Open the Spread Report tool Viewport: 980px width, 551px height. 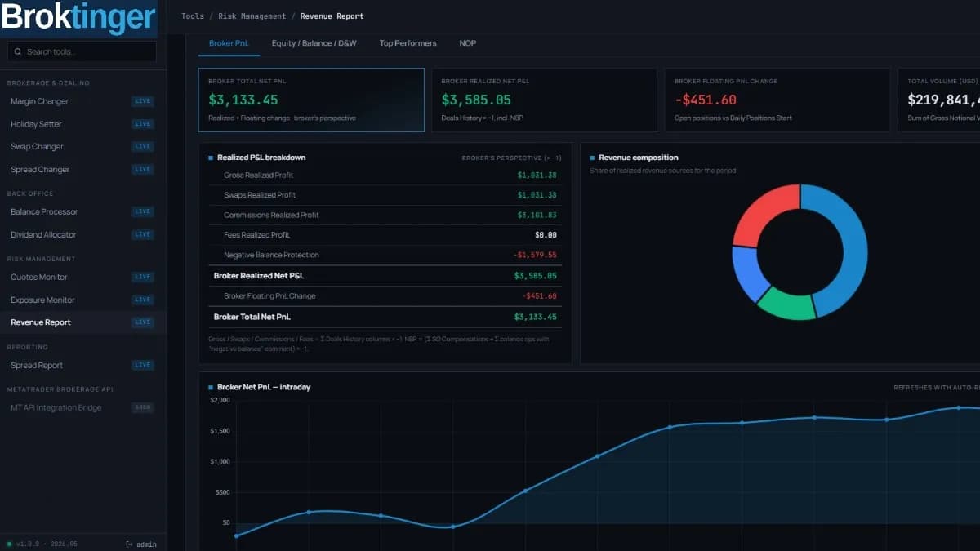[82, 365]
